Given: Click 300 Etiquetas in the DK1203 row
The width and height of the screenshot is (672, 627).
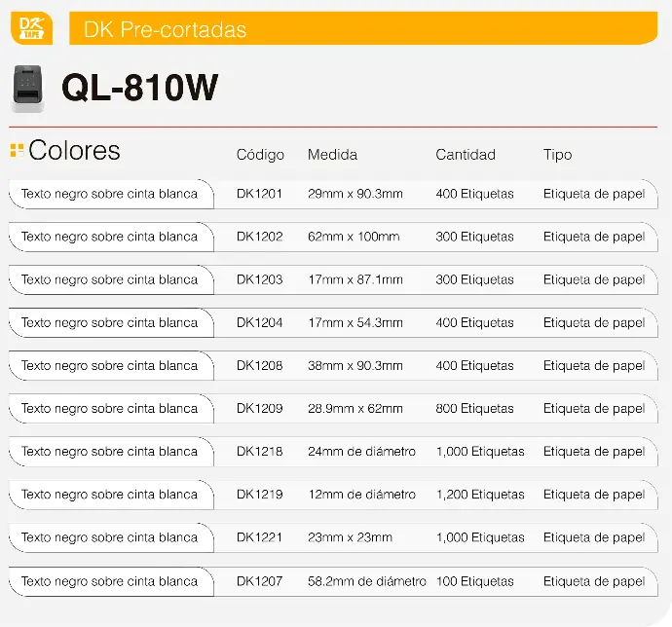Looking at the screenshot, I should [x=474, y=279].
